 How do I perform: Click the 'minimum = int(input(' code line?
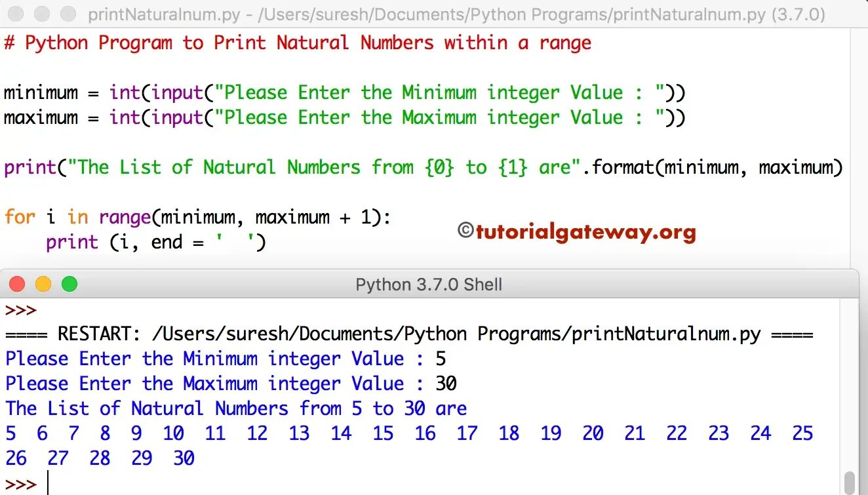click(x=345, y=93)
